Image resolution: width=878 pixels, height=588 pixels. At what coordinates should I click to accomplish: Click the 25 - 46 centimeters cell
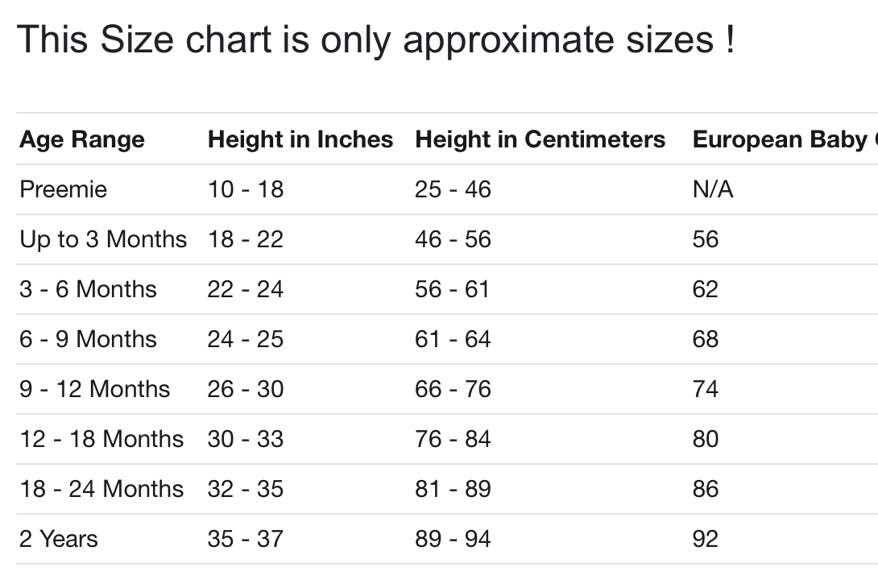(x=453, y=190)
